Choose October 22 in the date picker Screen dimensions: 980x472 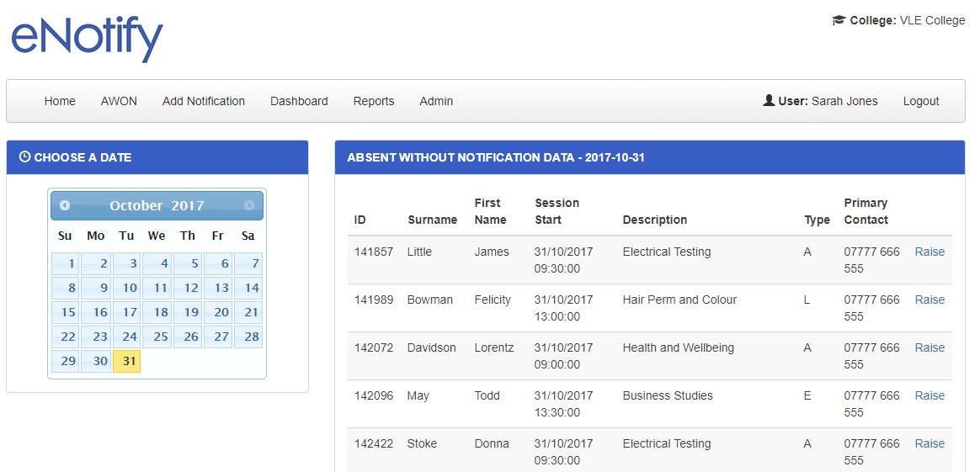[x=65, y=337]
